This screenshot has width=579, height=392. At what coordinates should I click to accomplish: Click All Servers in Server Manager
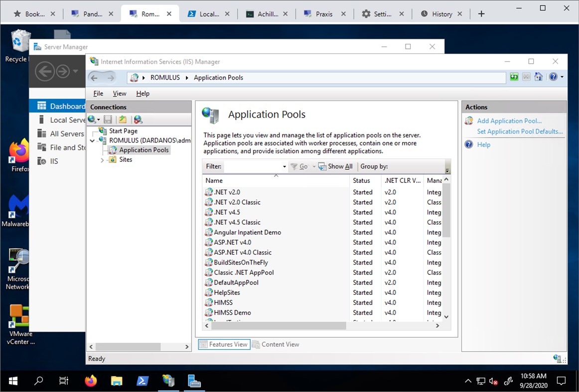[61, 133]
